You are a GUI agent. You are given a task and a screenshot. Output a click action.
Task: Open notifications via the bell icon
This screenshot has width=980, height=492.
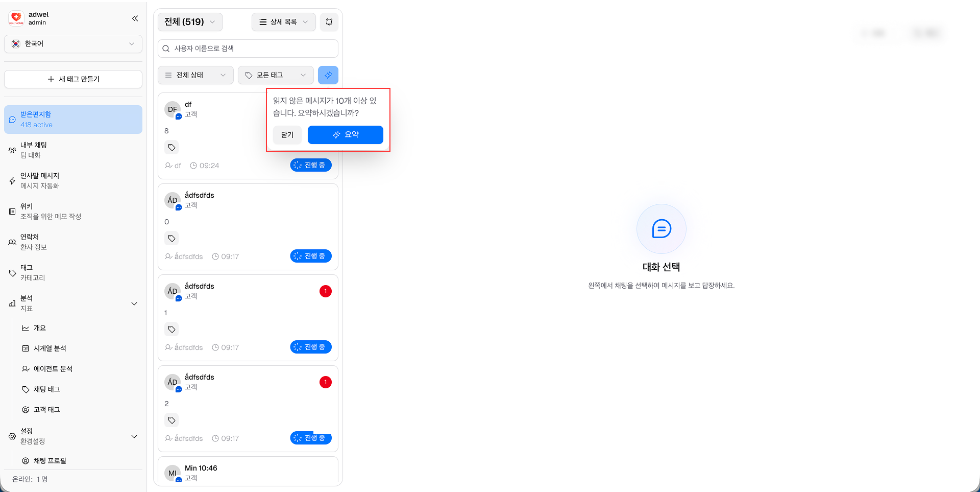click(x=329, y=22)
